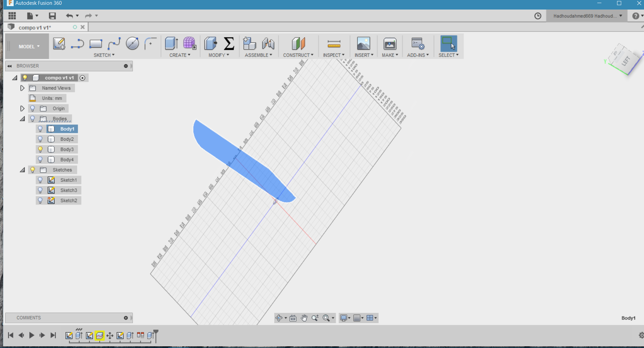Start the Create Sketch tool

click(59, 44)
